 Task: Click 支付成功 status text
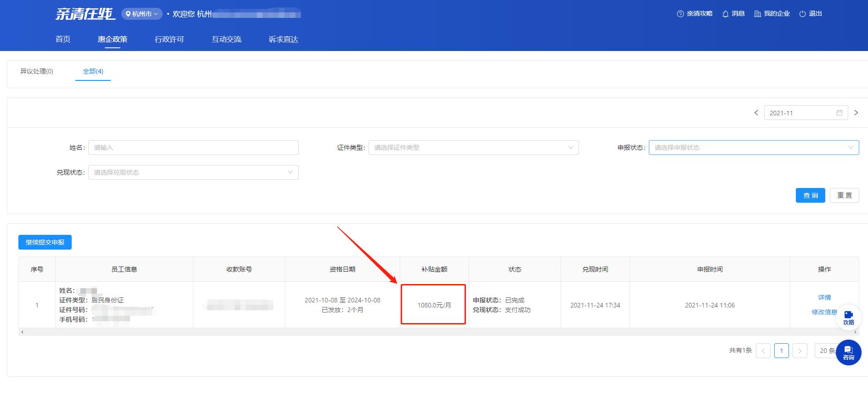pos(517,310)
